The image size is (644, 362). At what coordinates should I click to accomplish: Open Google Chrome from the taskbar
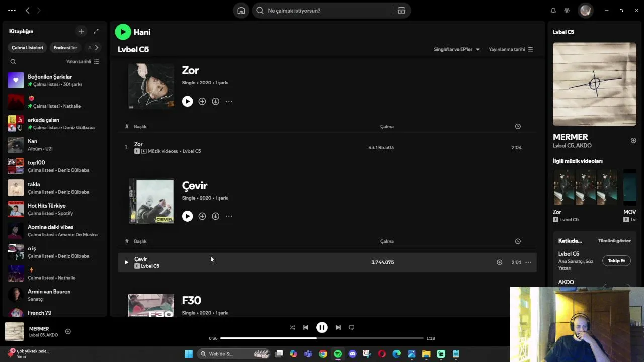[x=323, y=354]
